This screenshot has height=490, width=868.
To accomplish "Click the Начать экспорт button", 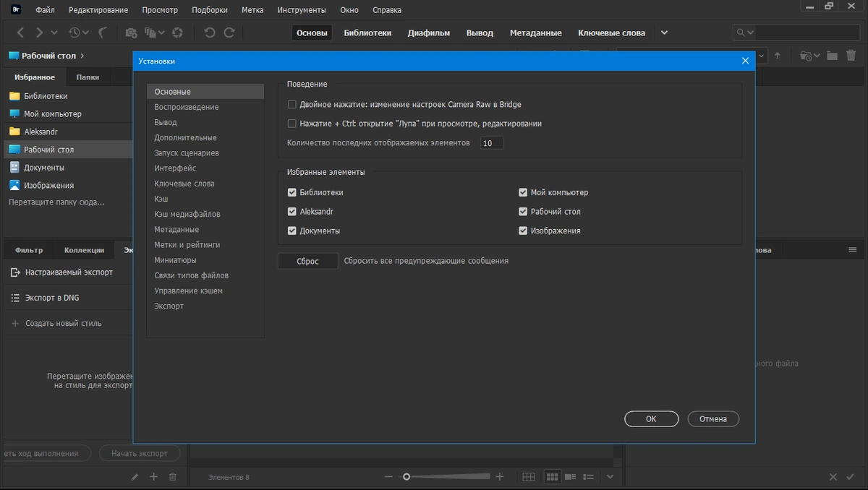I will 139,453.
